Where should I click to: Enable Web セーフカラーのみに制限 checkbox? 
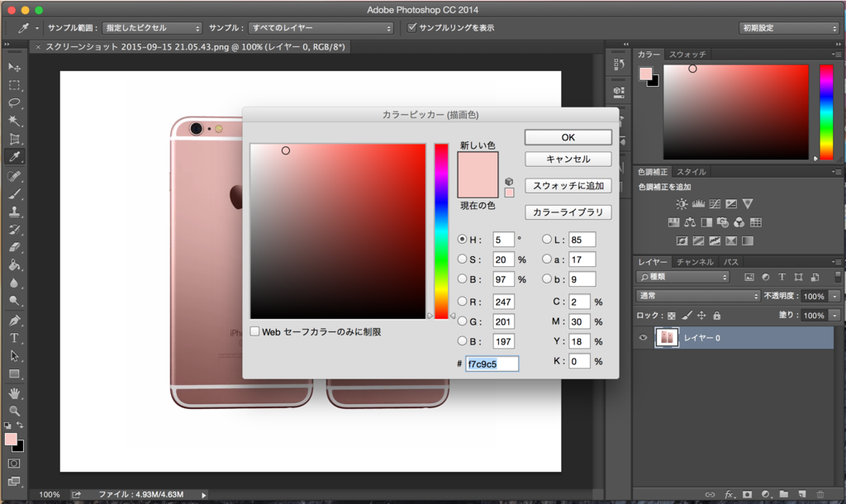pyautogui.click(x=254, y=331)
